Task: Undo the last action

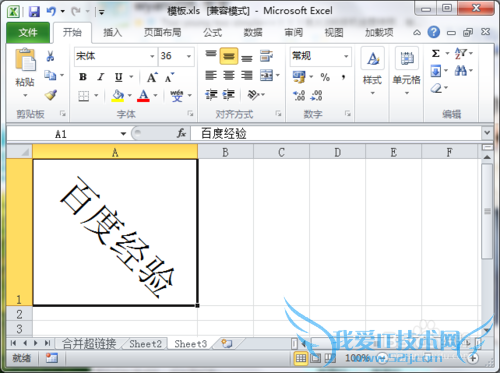Action: 51,12
